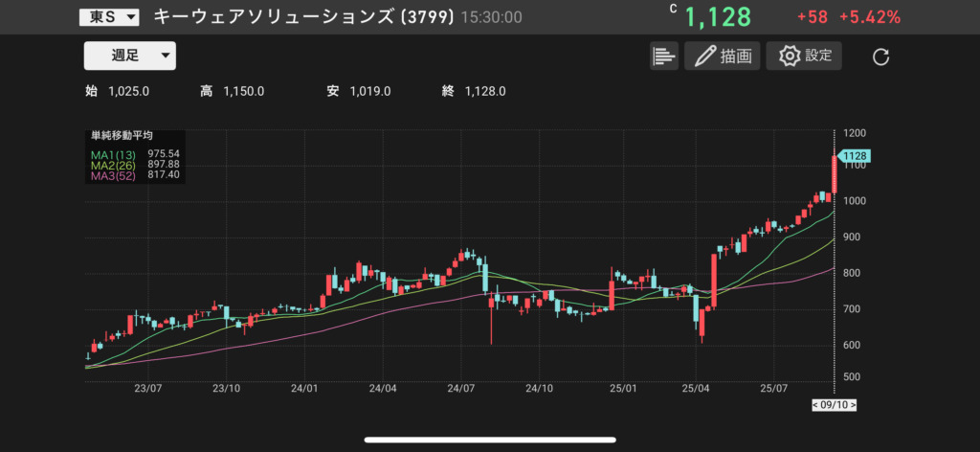
Task: Click the 25/04 date axis label
Action: pos(696,388)
